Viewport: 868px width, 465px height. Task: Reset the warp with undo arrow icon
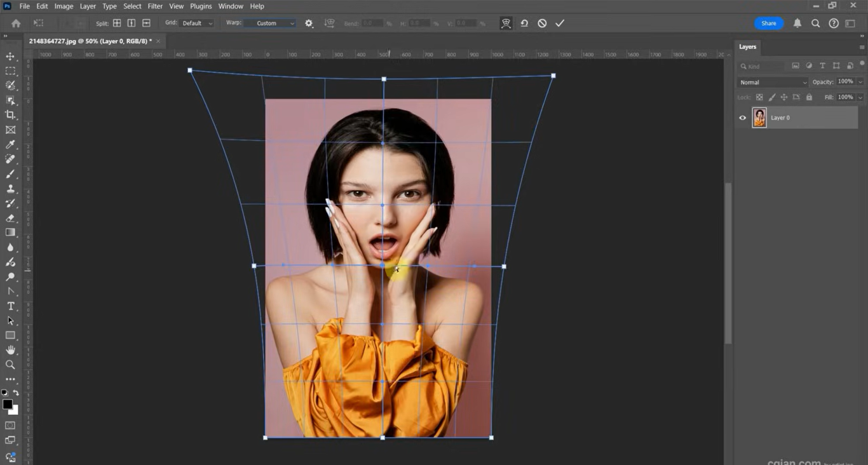coord(524,23)
